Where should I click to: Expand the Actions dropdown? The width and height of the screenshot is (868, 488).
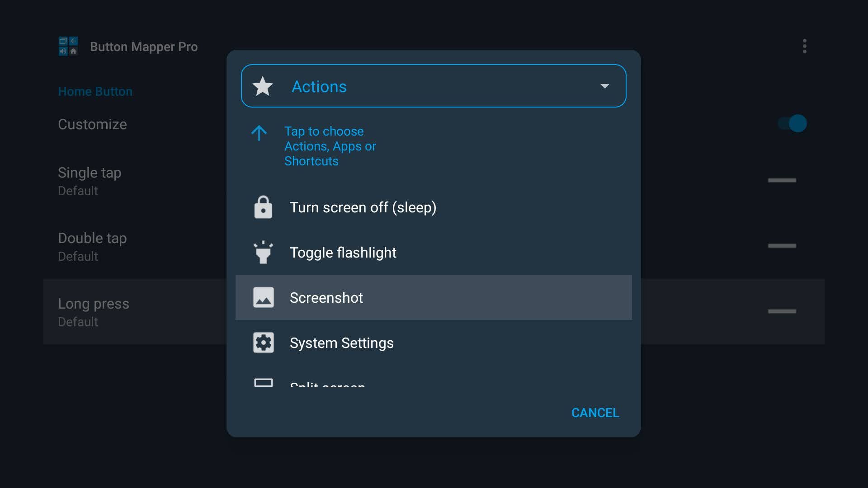(x=605, y=86)
